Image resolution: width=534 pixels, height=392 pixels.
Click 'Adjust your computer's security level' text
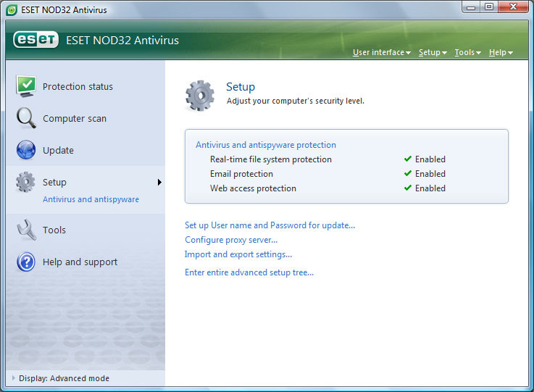click(296, 101)
